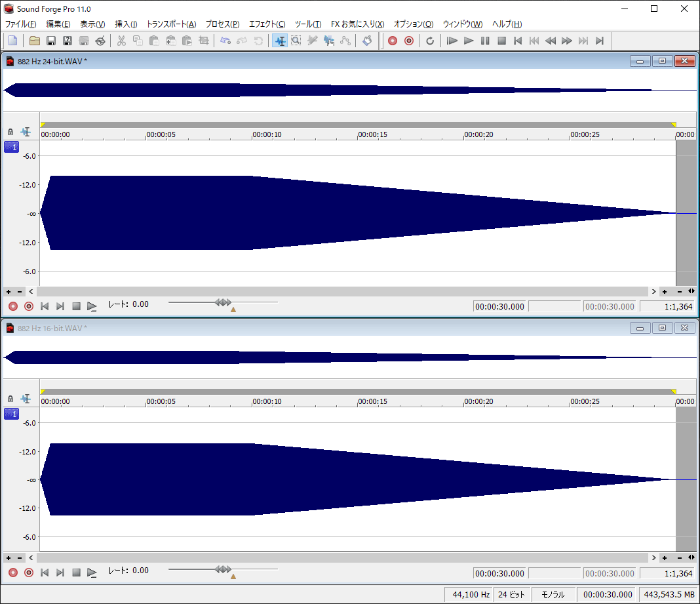Click the horizontal scrollbar of the 24-bit window

point(342,292)
